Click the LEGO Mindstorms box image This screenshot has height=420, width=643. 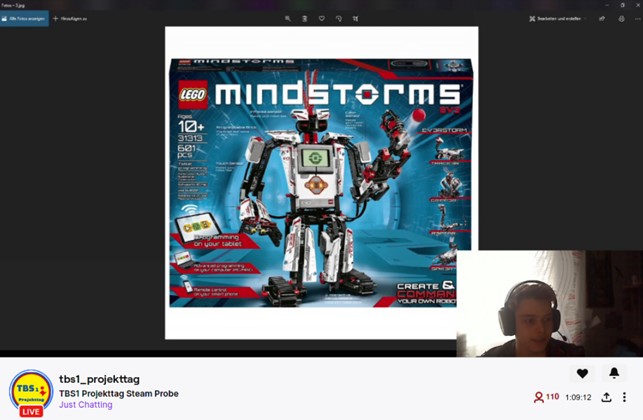click(x=321, y=183)
